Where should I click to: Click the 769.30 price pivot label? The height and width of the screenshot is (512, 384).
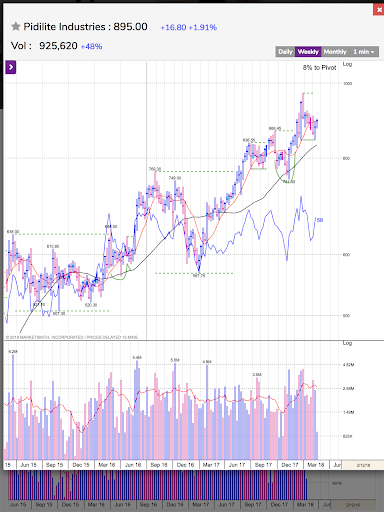click(x=155, y=169)
